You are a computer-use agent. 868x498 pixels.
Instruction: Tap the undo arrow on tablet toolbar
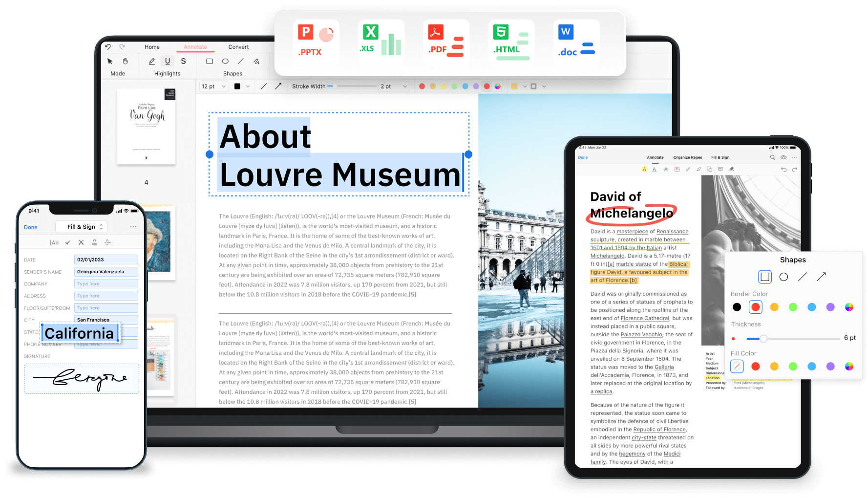[784, 170]
